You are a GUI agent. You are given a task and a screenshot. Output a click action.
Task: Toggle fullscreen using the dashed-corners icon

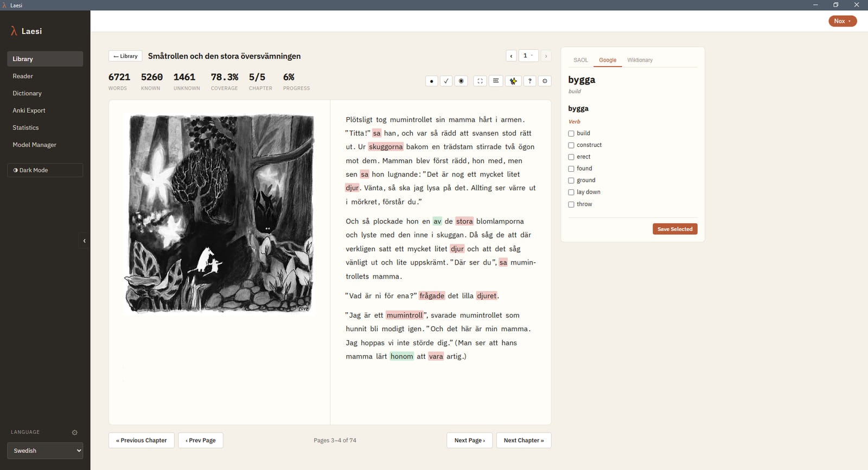coord(480,81)
